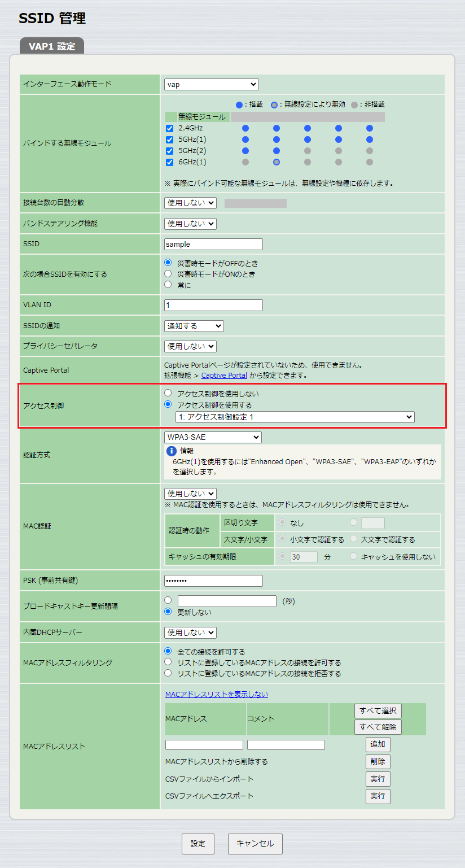Uncheck the 2.4GHz wireless module checkbox
Image resolution: width=465 pixels, height=868 pixels.
pyautogui.click(x=169, y=128)
